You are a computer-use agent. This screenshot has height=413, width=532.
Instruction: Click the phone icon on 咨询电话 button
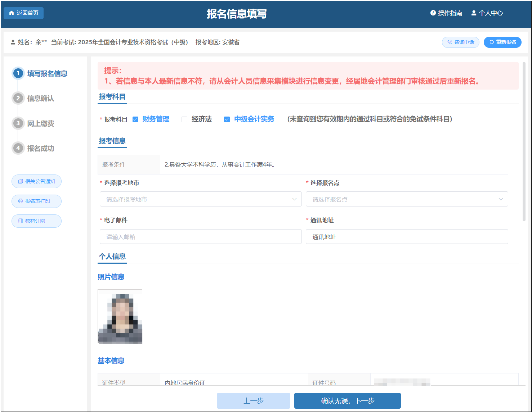[450, 42]
